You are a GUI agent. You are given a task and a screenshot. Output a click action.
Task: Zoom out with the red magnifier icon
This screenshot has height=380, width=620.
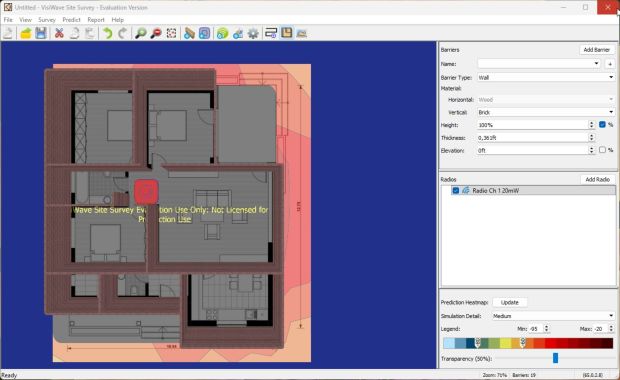[x=156, y=33]
